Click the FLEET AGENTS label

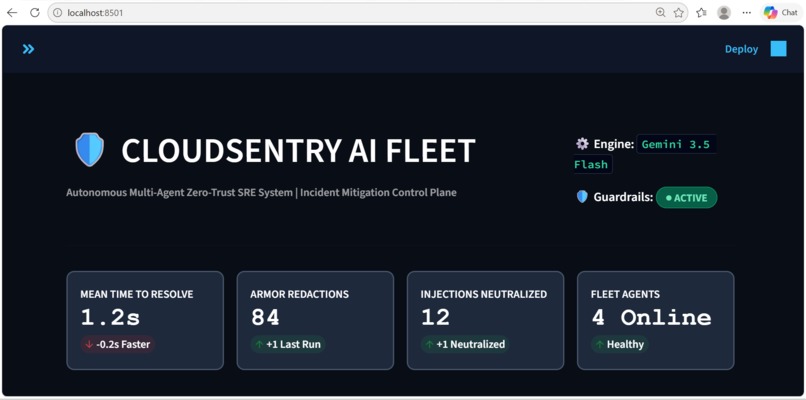tap(625, 295)
